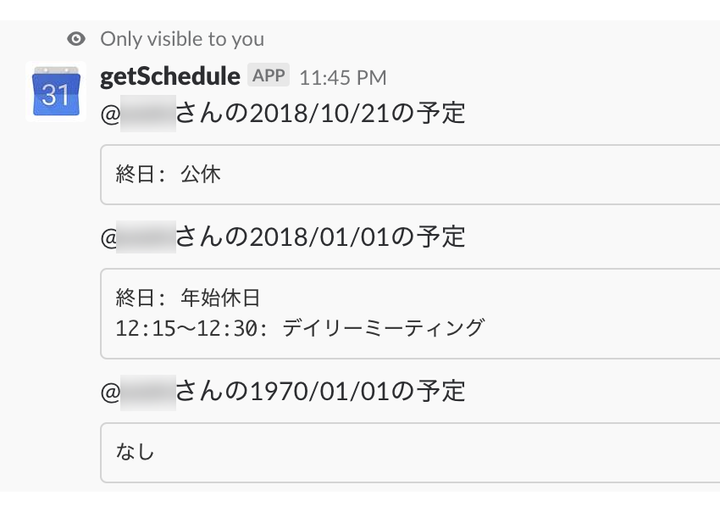Select the なし empty schedule box
Image resolution: width=720 pixels, height=507 pixels.
tap(410, 452)
